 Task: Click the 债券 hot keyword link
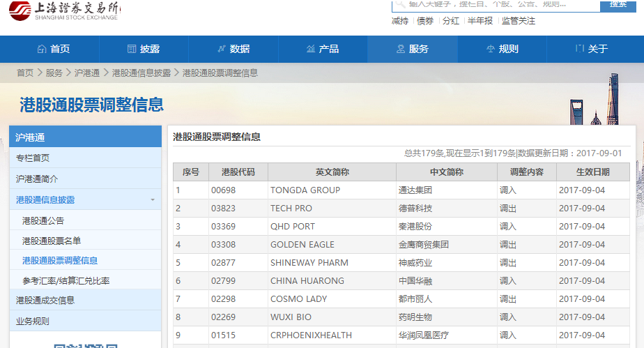(x=425, y=21)
